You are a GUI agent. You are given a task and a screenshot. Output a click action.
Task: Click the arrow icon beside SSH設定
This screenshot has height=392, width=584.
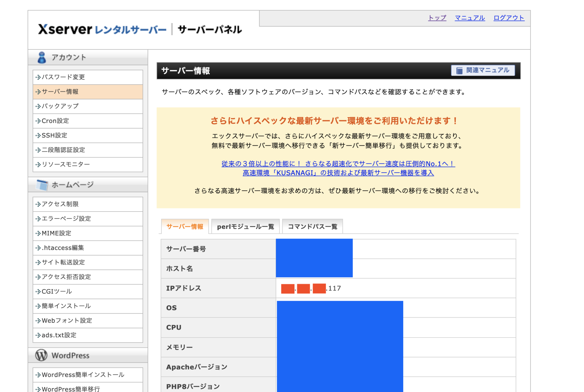38,135
